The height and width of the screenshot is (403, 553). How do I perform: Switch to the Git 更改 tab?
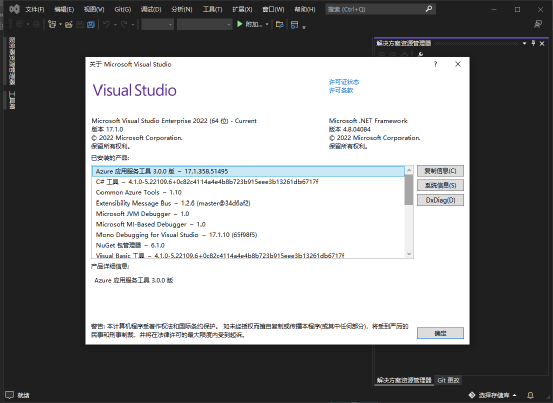449,380
